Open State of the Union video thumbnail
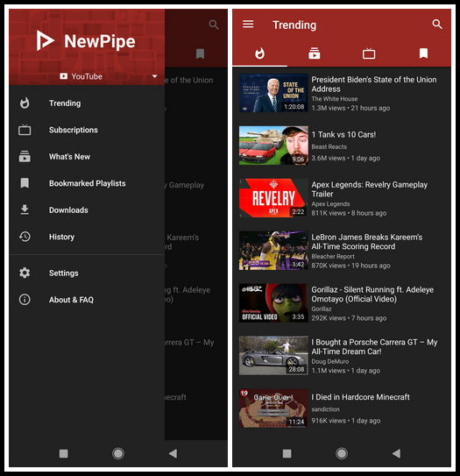460x476 pixels. [273, 93]
